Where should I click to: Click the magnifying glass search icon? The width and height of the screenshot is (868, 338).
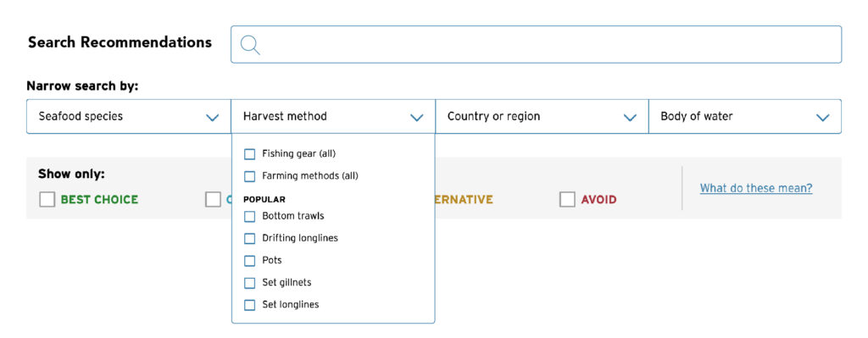250,45
